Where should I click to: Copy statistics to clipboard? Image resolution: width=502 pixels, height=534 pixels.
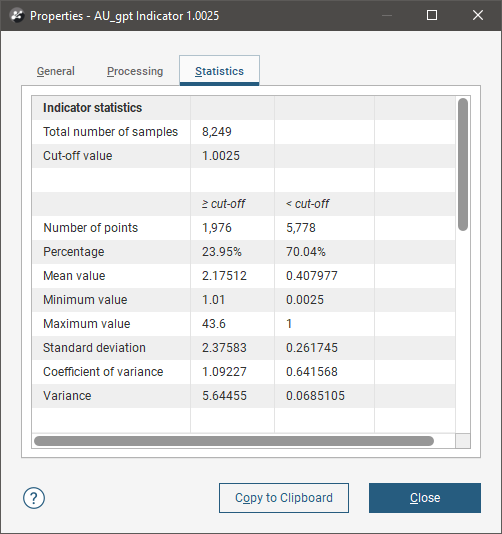[284, 498]
